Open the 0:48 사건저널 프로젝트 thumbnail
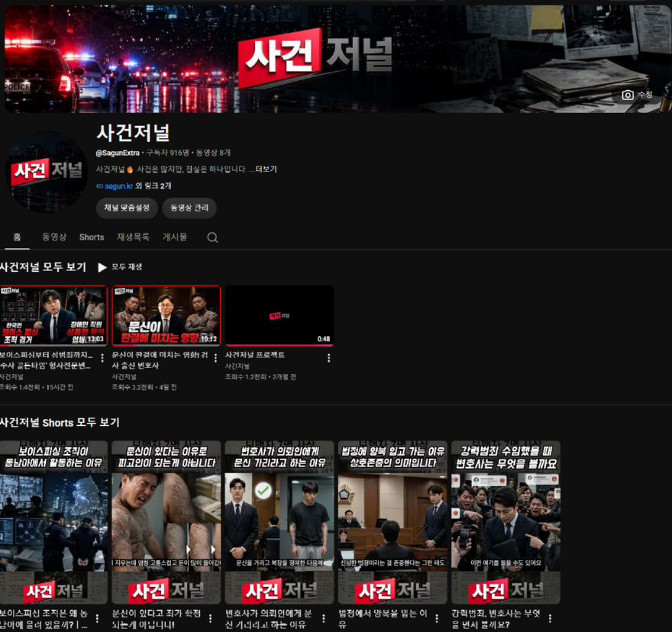 [279, 315]
